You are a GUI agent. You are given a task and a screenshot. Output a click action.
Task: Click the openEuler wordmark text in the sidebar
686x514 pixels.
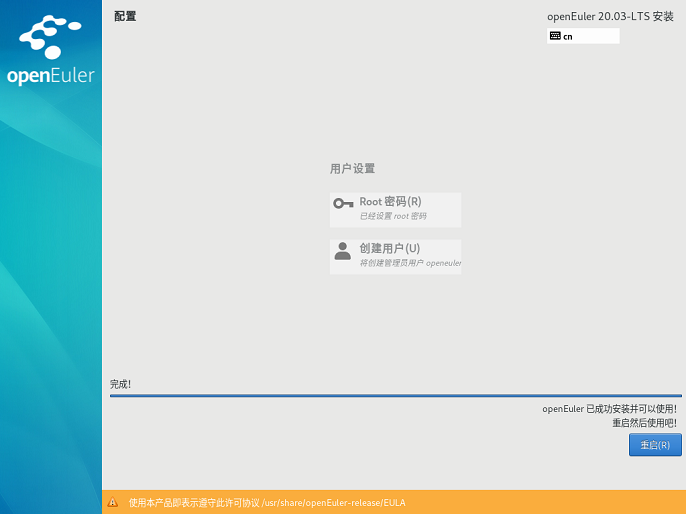tap(50, 76)
